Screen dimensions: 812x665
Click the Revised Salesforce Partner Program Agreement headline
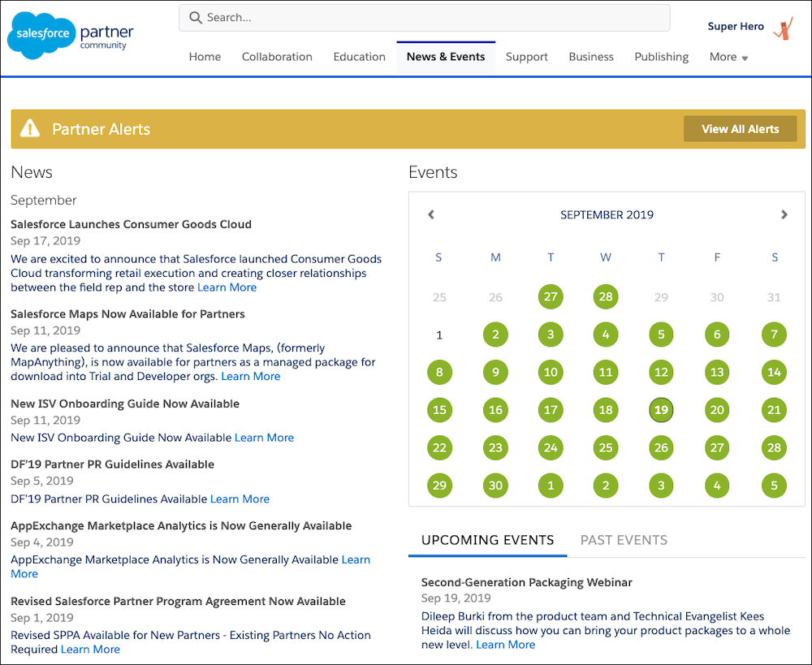tap(178, 602)
